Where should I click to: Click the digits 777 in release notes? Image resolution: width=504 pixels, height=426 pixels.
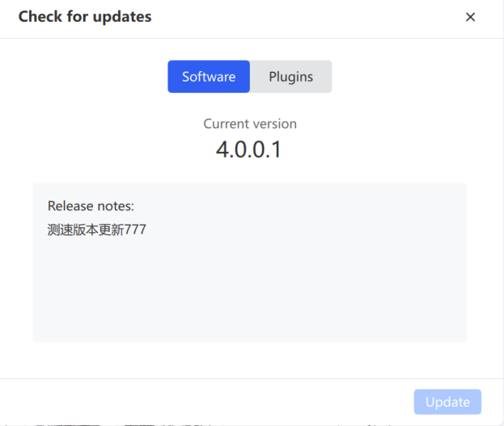pyautogui.click(x=135, y=230)
